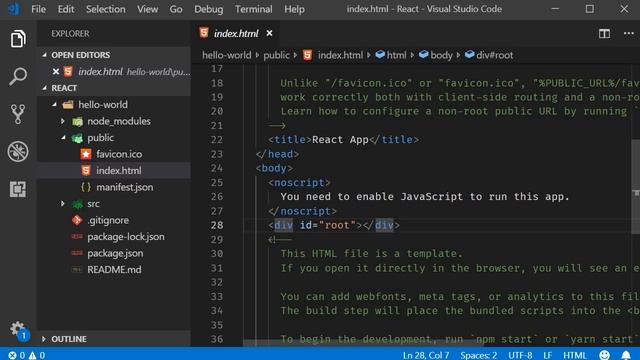Click public in the breadcrumb

click(276, 55)
